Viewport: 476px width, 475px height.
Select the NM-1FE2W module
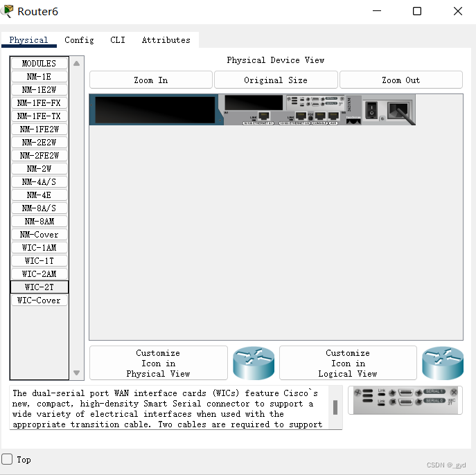tap(39, 129)
